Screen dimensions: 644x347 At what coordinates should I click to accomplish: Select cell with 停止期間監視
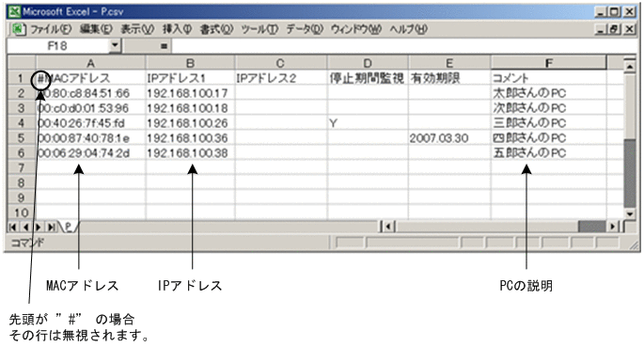[x=368, y=78]
